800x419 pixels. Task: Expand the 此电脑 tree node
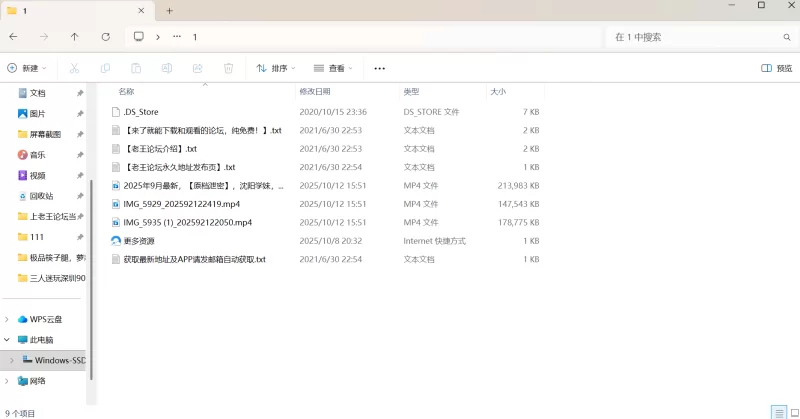pos(8,340)
